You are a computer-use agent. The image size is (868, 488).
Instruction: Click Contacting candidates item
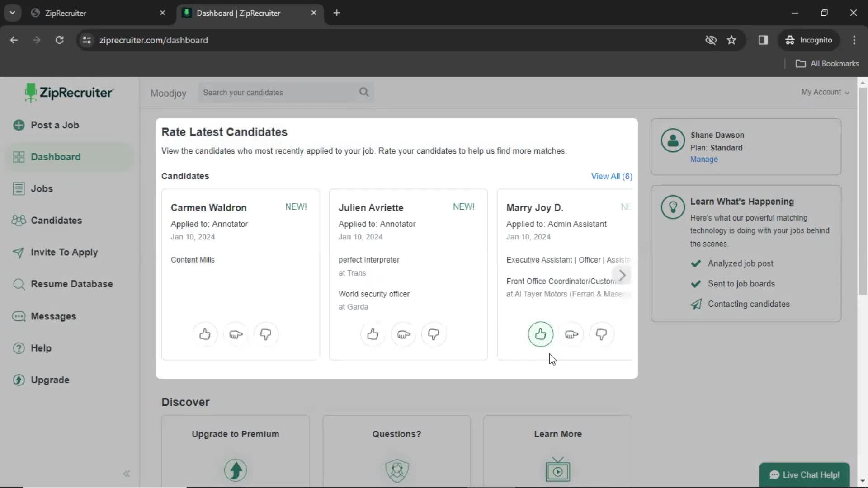coord(740,304)
